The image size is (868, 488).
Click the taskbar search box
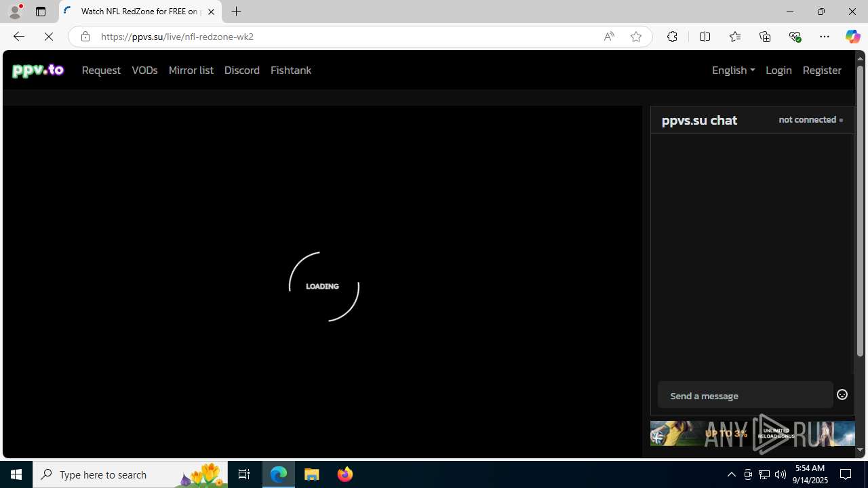[x=130, y=474]
